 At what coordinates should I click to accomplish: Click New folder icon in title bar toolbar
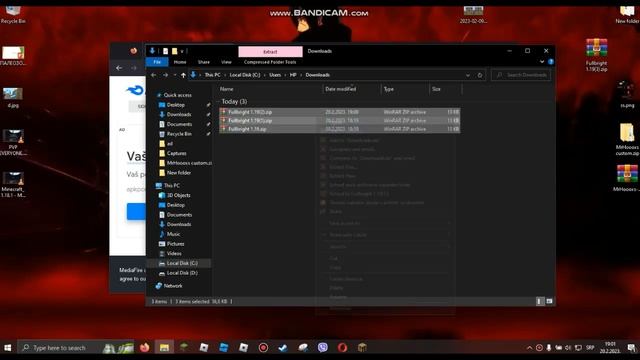174,51
